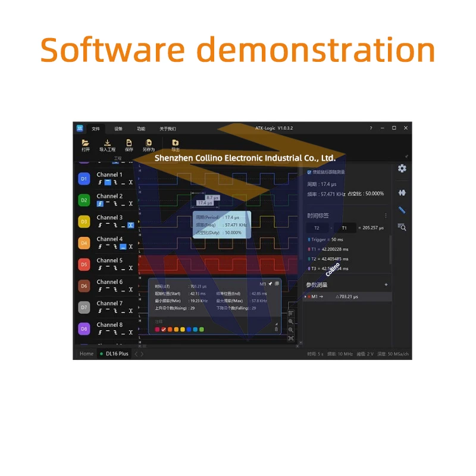The image size is (476, 476).
Task: Click the D8 purple channel badge
Action: click(x=84, y=329)
